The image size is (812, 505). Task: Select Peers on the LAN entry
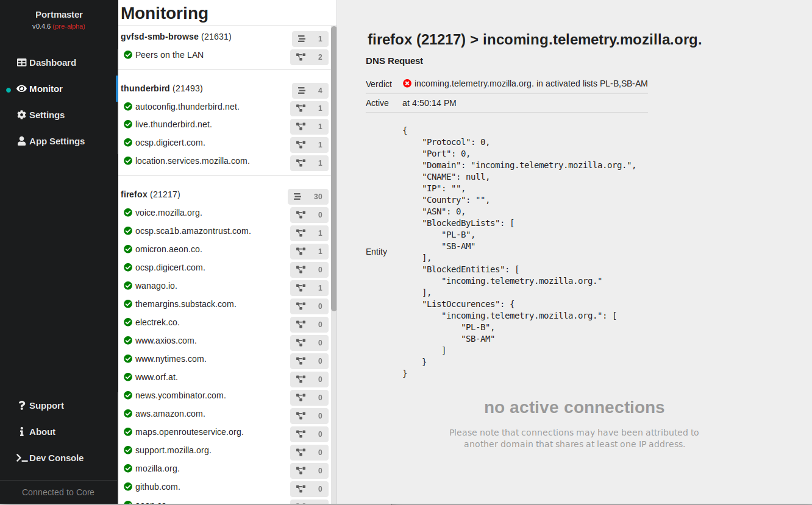169,55
